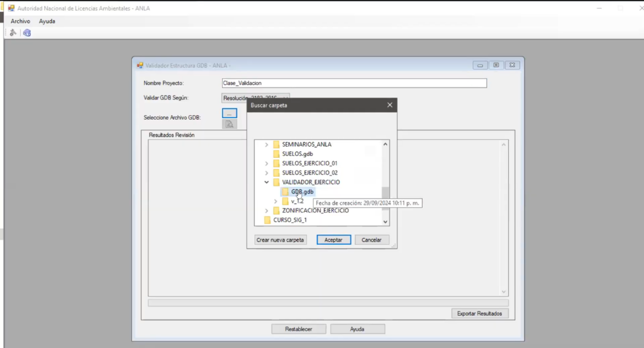Expand the SEMINARIOS_ANLA folder
The height and width of the screenshot is (348, 644).
tap(267, 144)
